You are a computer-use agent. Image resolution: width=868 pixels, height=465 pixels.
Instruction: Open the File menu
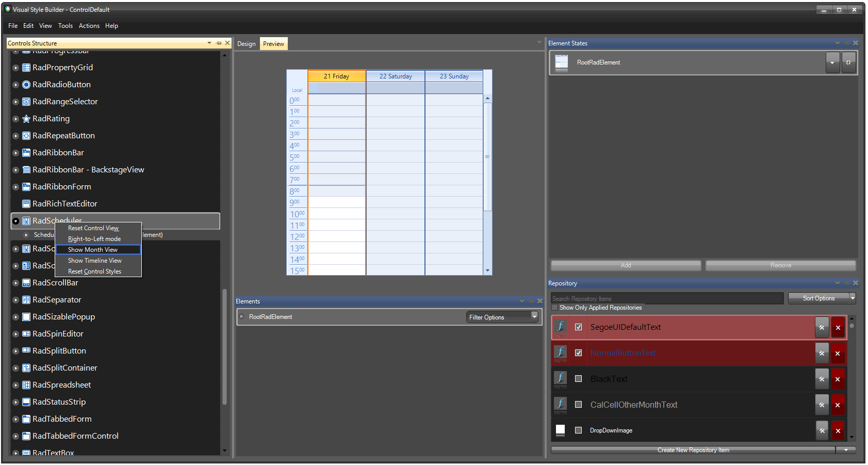tap(13, 26)
